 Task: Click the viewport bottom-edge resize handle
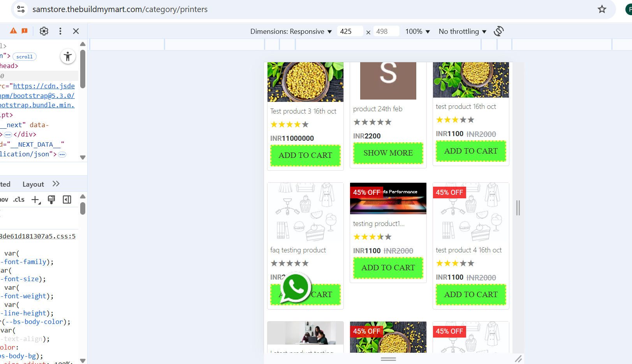388,359
